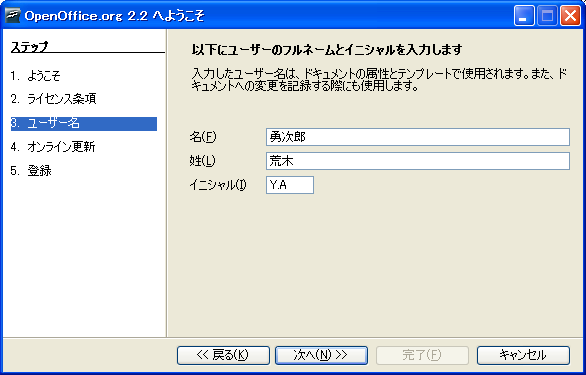Go to step 5 登録
Screen dimensions: 586x375
click(31, 170)
